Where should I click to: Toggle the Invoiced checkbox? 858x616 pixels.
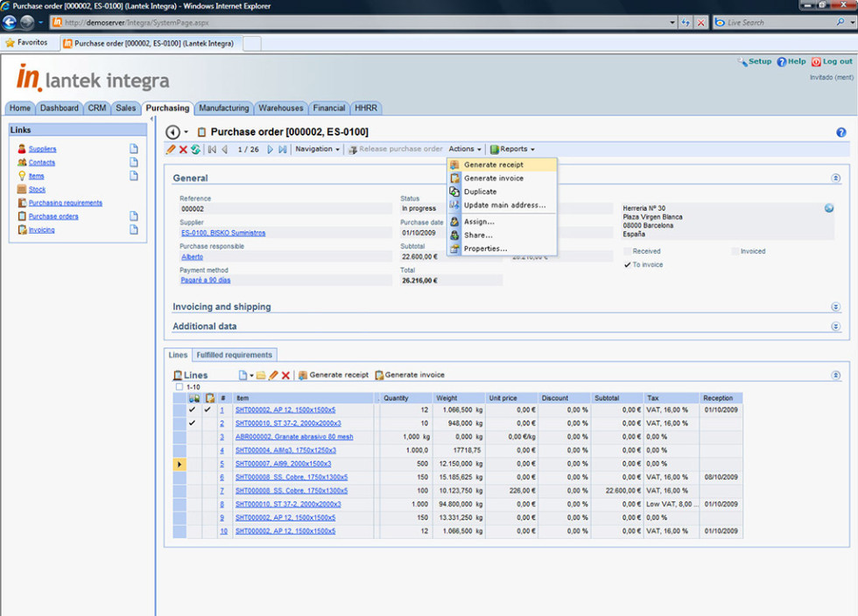coord(735,251)
